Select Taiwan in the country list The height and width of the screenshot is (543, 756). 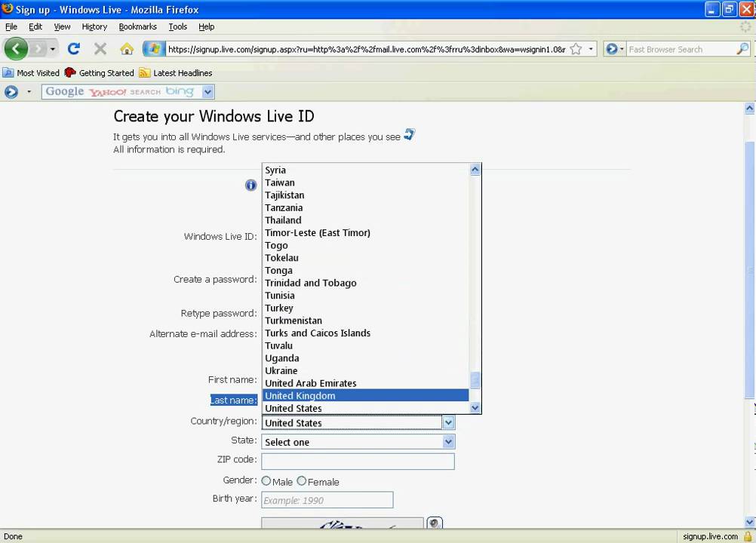pos(365,183)
